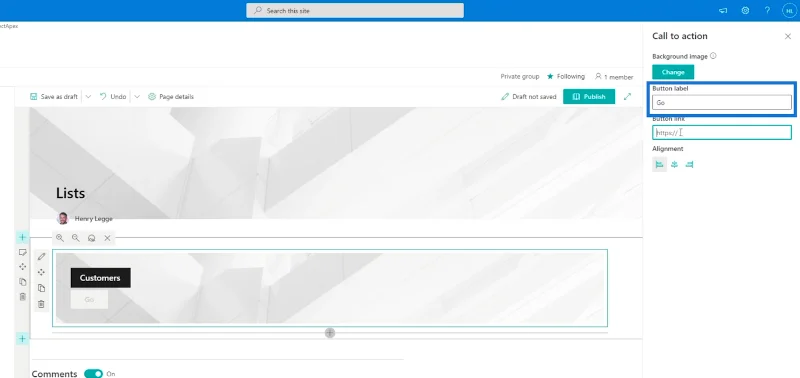800x378 pixels.
Task: Click the duplicate web part icon
Action: pos(42,288)
